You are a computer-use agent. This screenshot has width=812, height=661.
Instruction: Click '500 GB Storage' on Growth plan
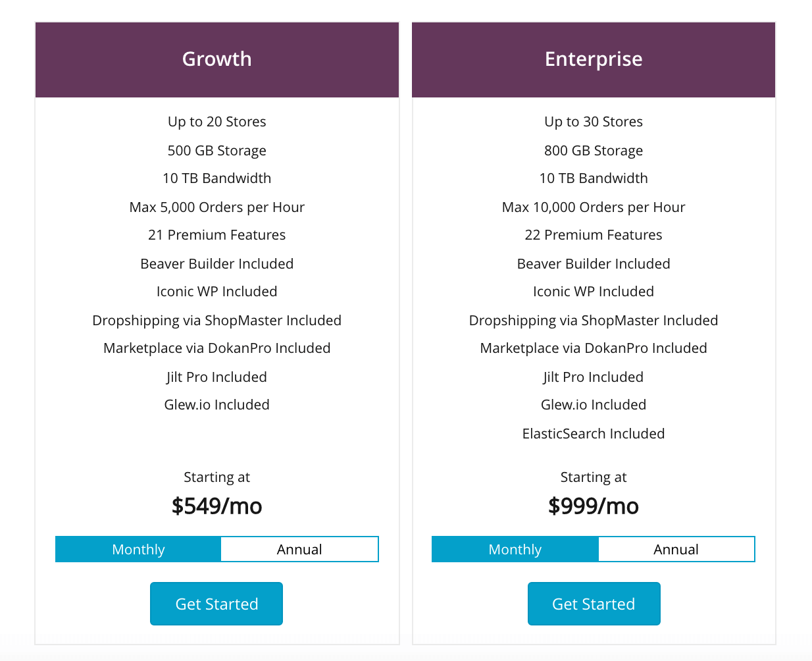point(216,151)
